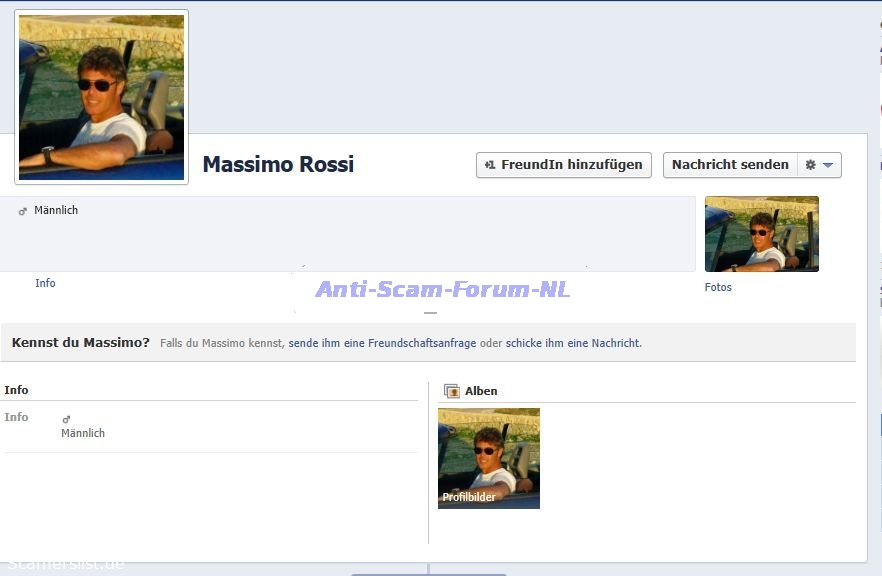Follow the 'sende ihm eine Freundschaftsanfrage' link
882x576 pixels.
(382, 343)
